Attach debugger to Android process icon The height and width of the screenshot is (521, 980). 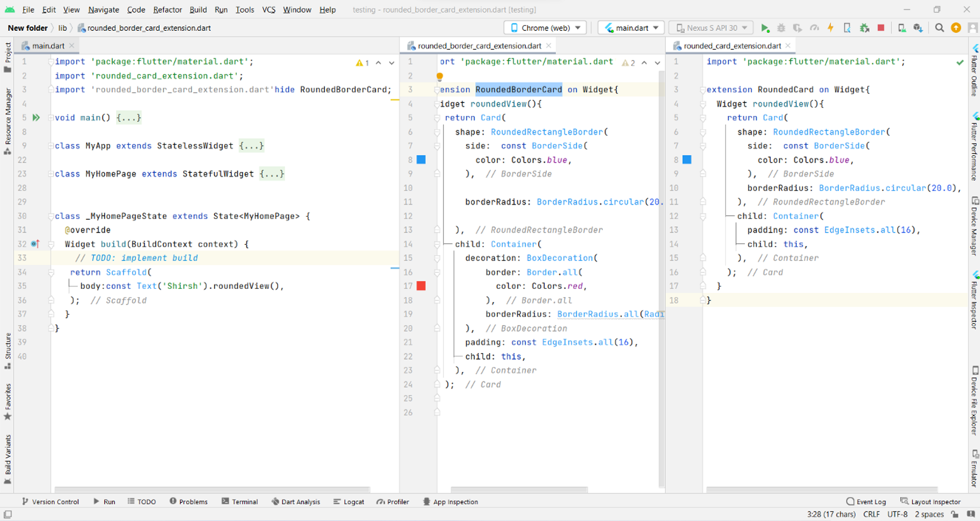tap(864, 28)
